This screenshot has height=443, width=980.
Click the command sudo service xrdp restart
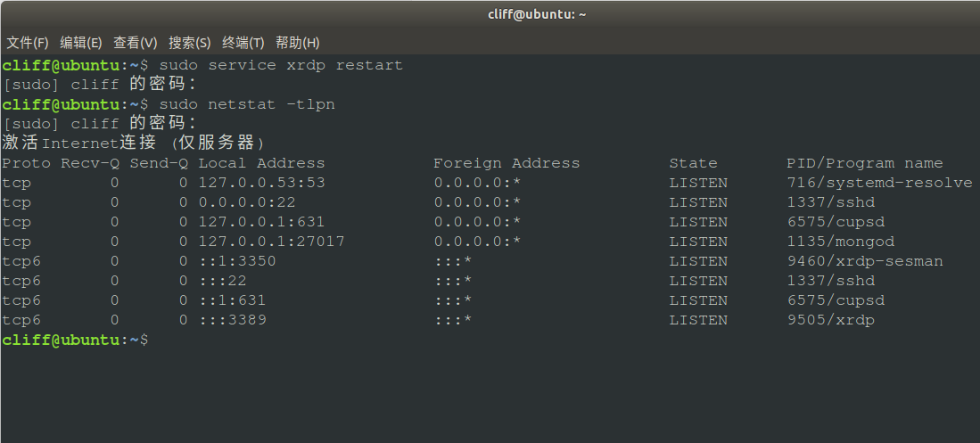(281, 65)
